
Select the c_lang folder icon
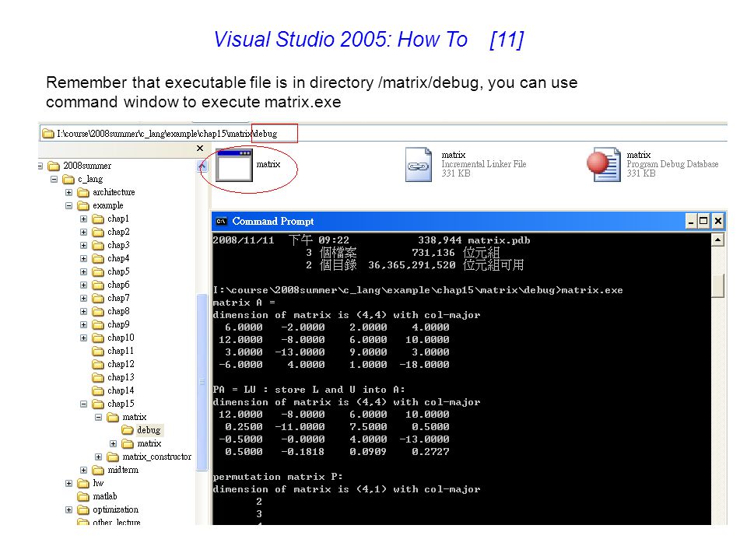pos(68,179)
